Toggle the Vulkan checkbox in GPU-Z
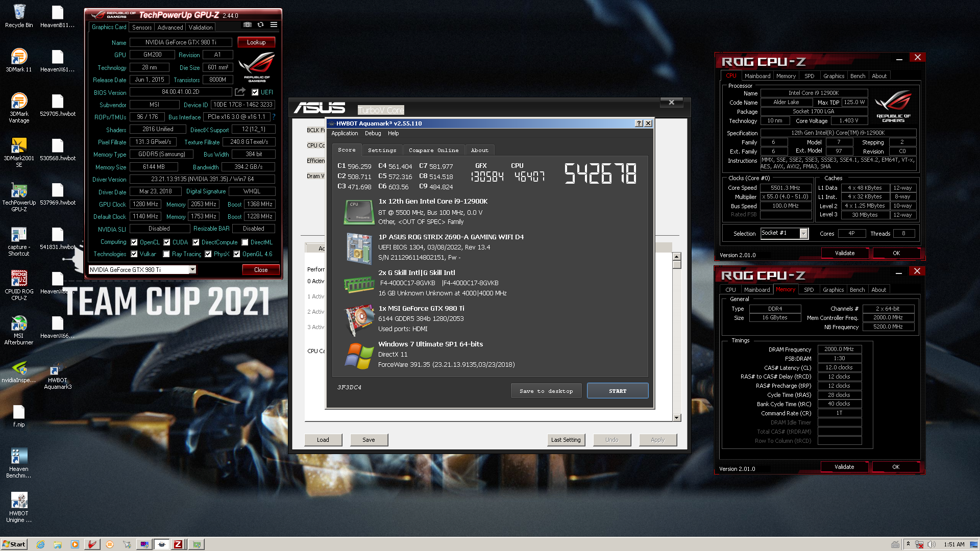The width and height of the screenshot is (980, 551). coord(134,254)
